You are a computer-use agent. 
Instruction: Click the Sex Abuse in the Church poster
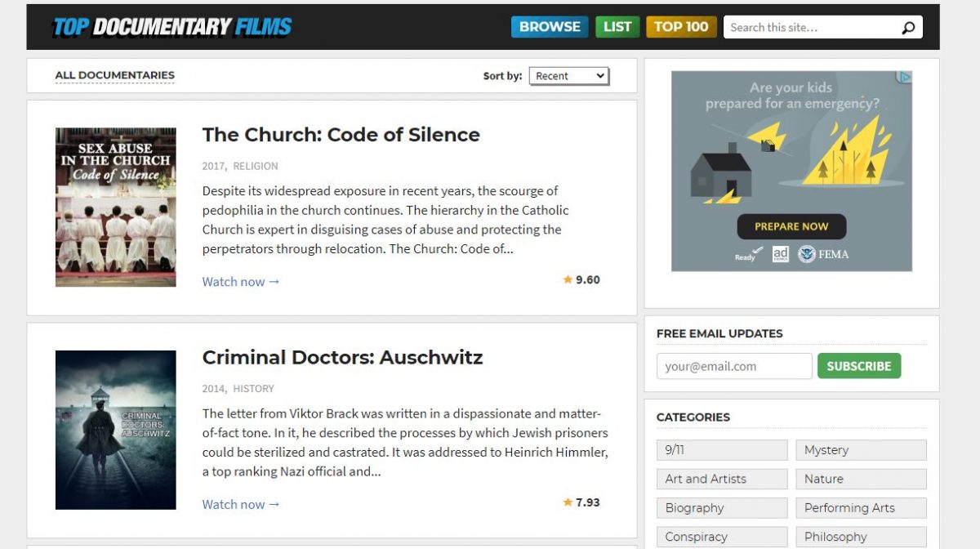pyautogui.click(x=115, y=207)
